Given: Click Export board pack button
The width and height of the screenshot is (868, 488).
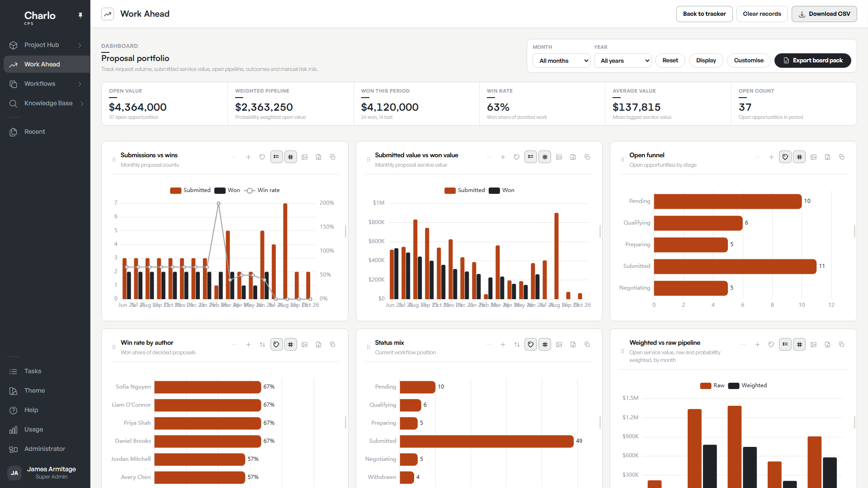Looking at the screenshot, I should pyautogui.click(x=812, y=61).
